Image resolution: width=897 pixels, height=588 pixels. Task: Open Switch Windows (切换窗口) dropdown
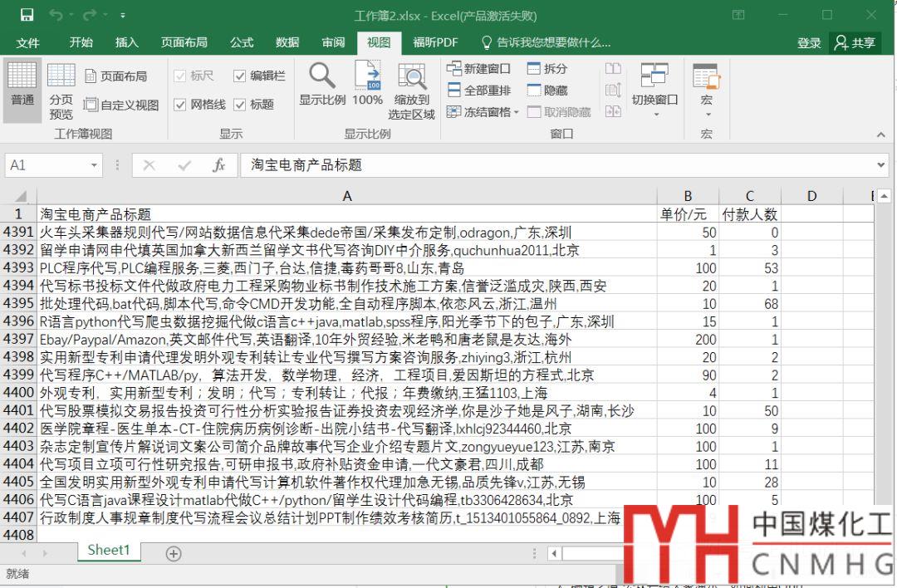pos(654,90)
